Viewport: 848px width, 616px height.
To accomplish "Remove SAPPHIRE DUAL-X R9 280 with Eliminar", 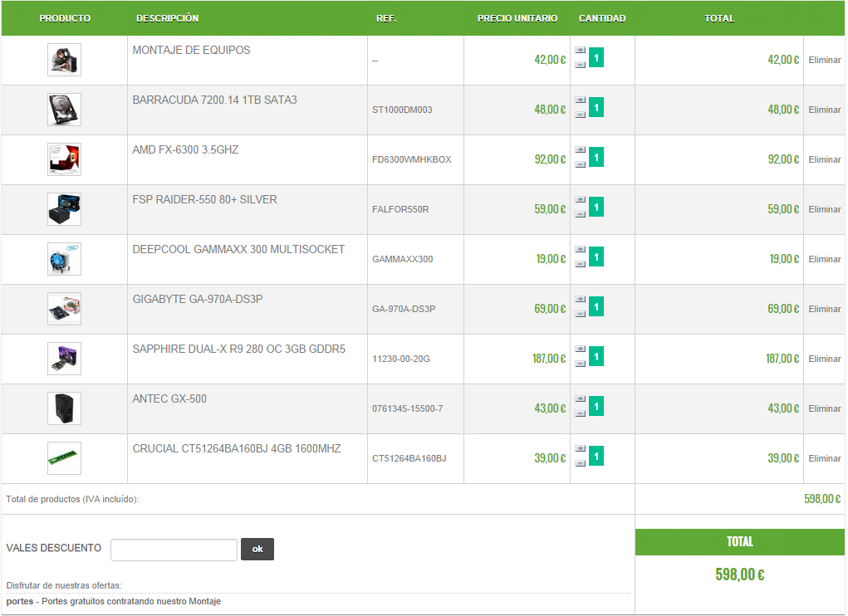I will pos(824,359).
